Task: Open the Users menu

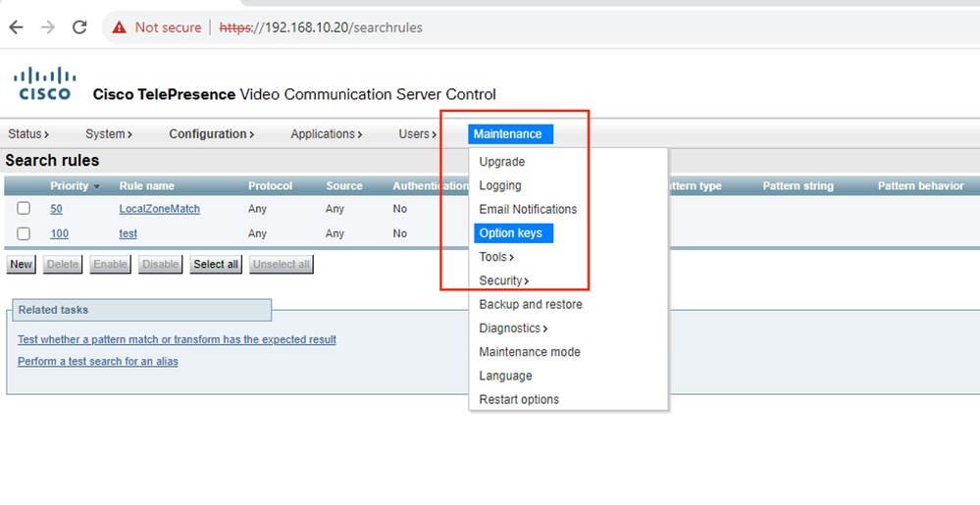Action: click(418, 133)
